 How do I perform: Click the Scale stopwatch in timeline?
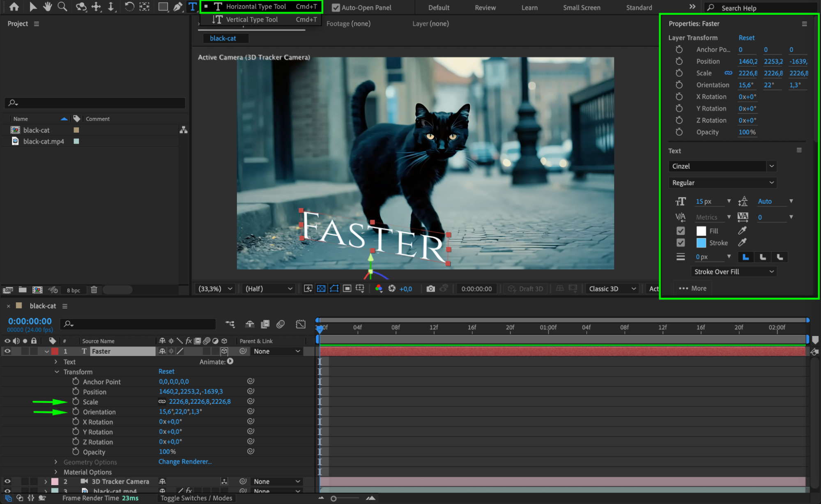click(76, 402)
